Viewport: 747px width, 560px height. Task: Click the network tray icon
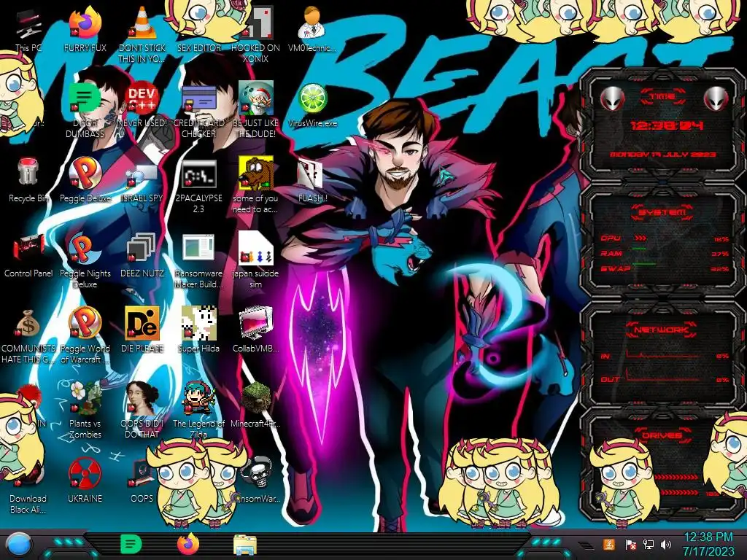649,545
